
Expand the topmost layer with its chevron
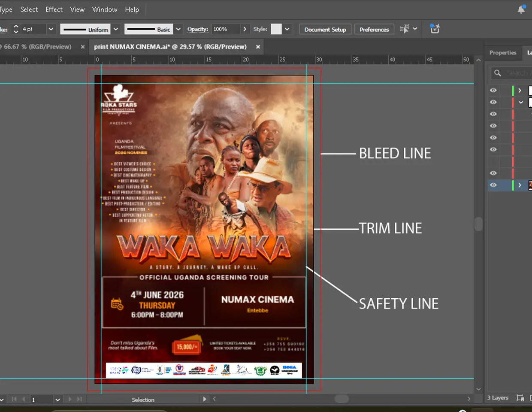point(520,91)
